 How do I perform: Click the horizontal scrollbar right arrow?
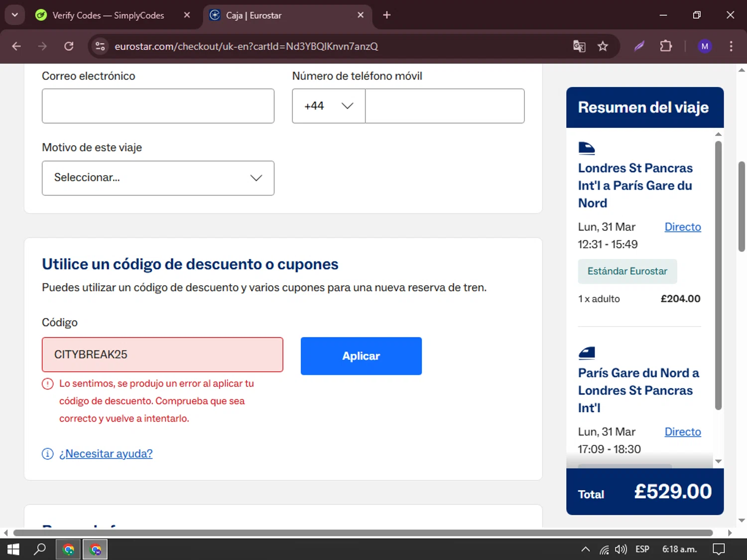click(x=730, y=533)
